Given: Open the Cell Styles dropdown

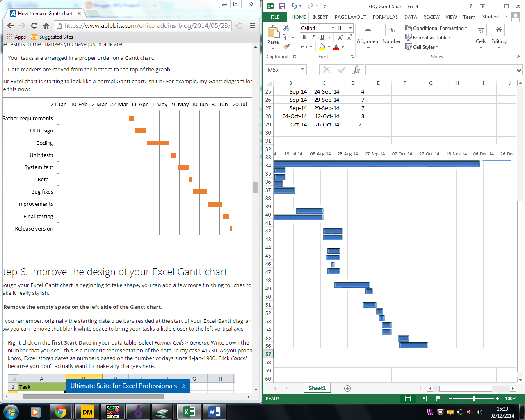Looking at the screenshot, I should click(x=422, y=47).
